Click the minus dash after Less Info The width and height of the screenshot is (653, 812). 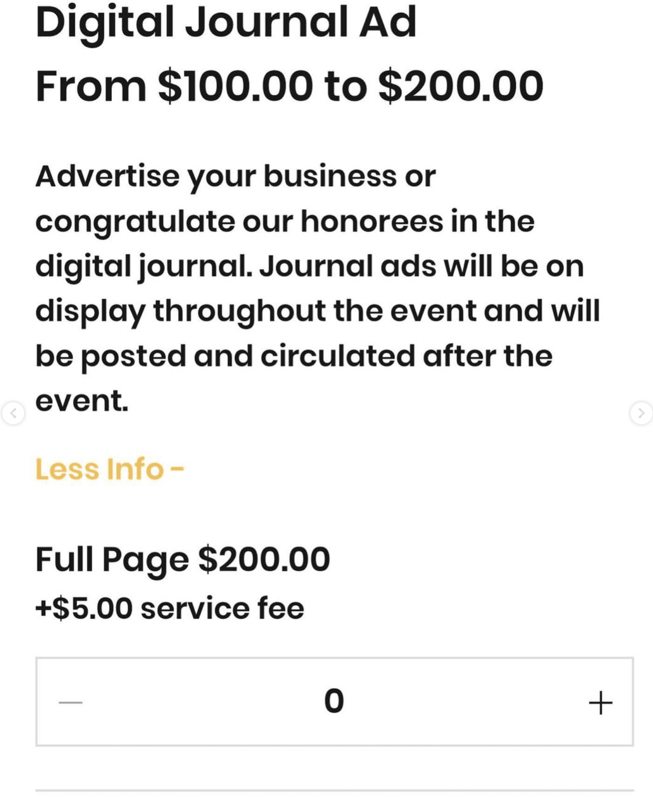[177, 469]
